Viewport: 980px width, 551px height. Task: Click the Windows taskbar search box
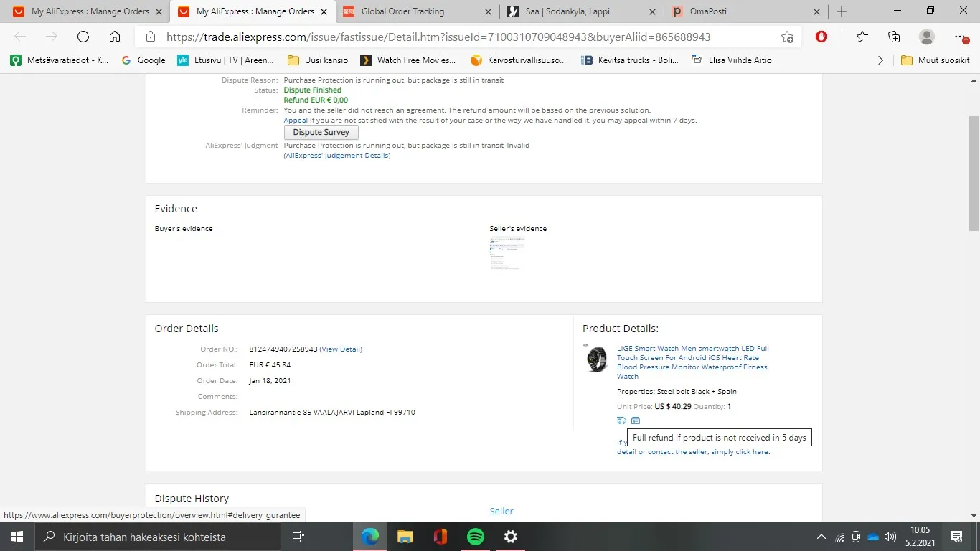pos(158,537)
